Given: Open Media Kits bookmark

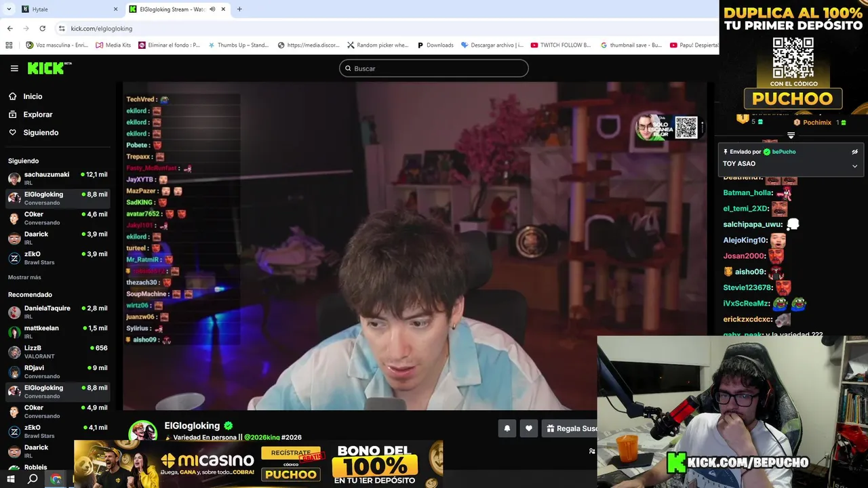Looking at the screenshot, I should 113,45.
